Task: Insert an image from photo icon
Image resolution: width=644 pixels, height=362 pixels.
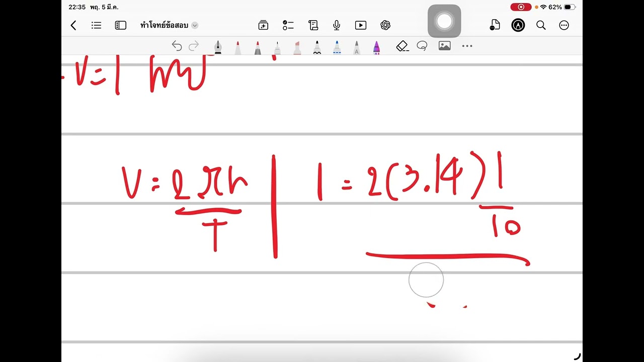Action: pos(444,46)
